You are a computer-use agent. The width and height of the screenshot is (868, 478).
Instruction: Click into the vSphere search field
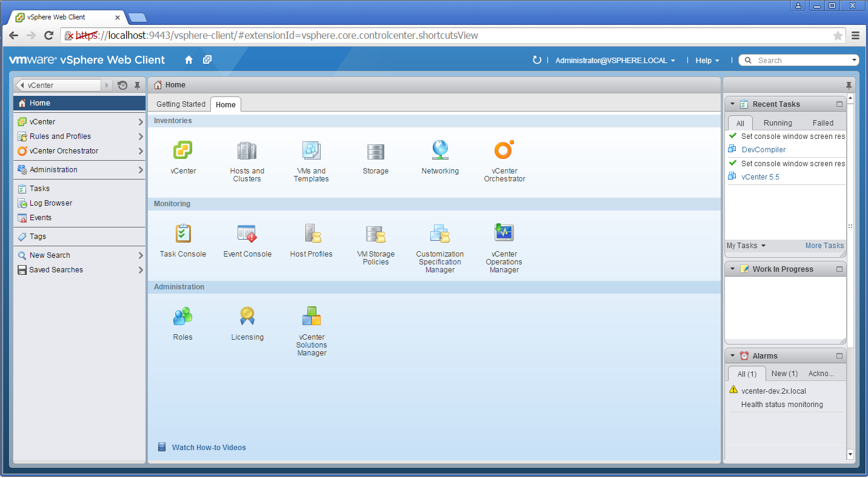click(x=800, y=60)
